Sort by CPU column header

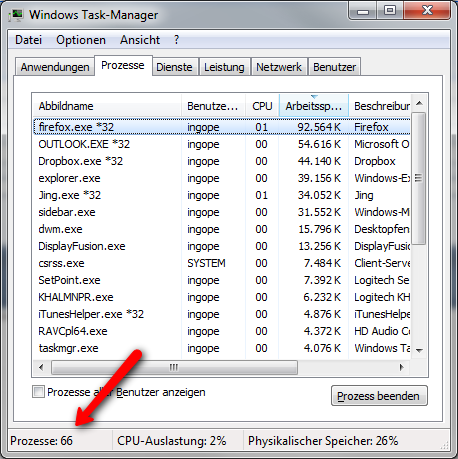click(262, 106)
